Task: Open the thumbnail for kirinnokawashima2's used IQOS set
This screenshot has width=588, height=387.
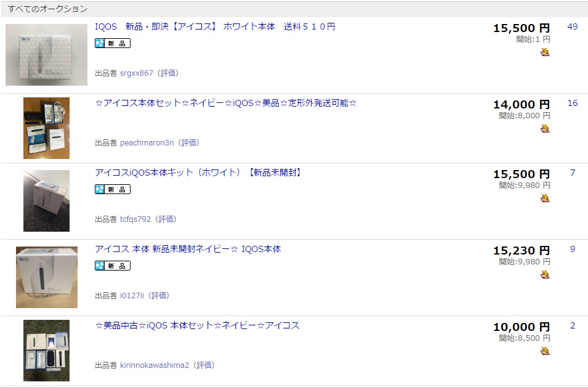Action: (47, 351)
